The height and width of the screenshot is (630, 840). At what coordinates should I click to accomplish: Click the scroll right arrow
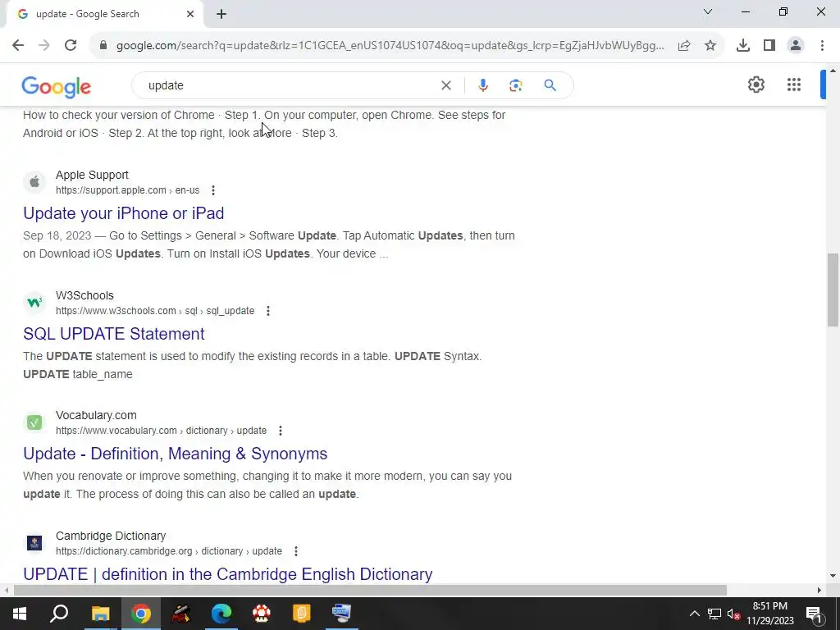pyautogui.click(x=819, y=591)
